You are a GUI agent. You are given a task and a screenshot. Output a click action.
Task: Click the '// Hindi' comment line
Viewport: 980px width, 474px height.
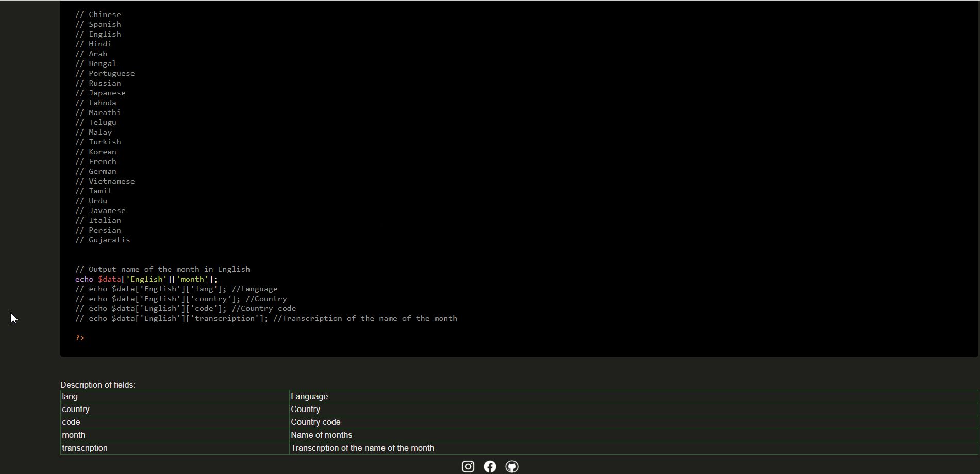[94, 44]
